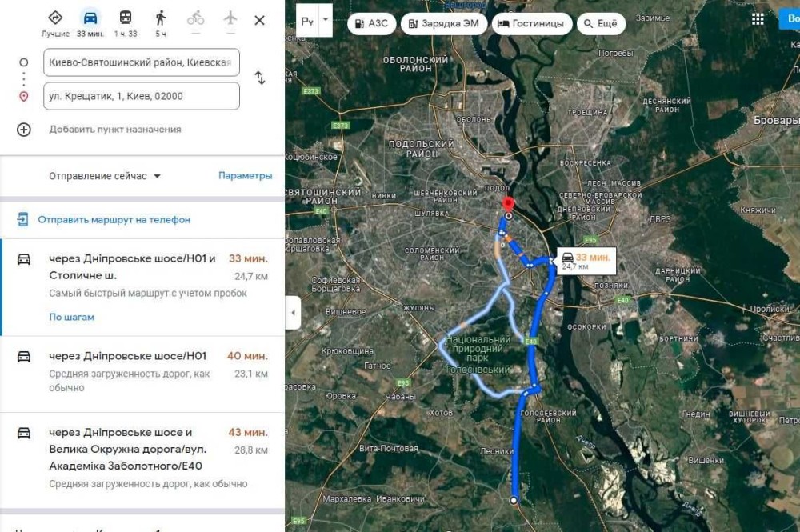Edit the destination field 'ул. Крещатик, 1'
800x532 pixels.
point(142,96)
